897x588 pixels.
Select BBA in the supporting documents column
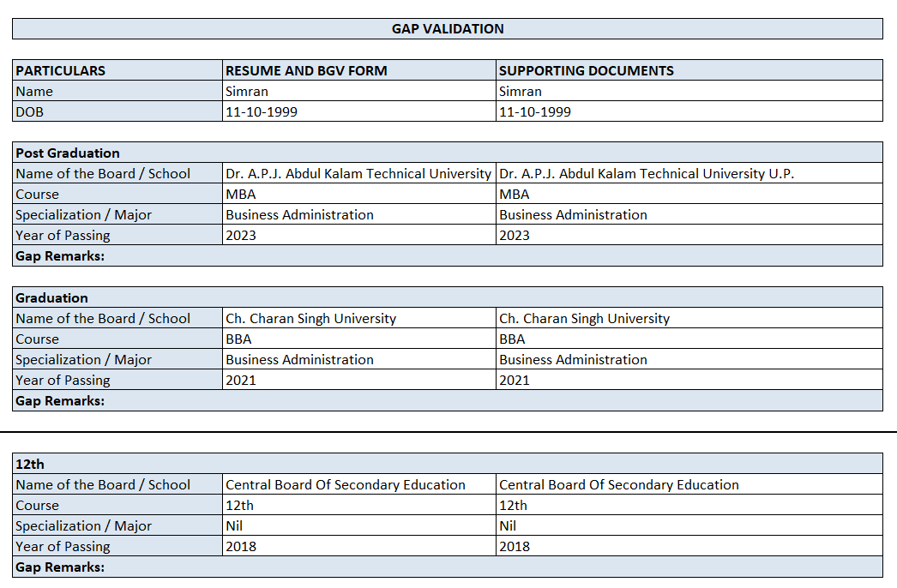click(689, 339)
